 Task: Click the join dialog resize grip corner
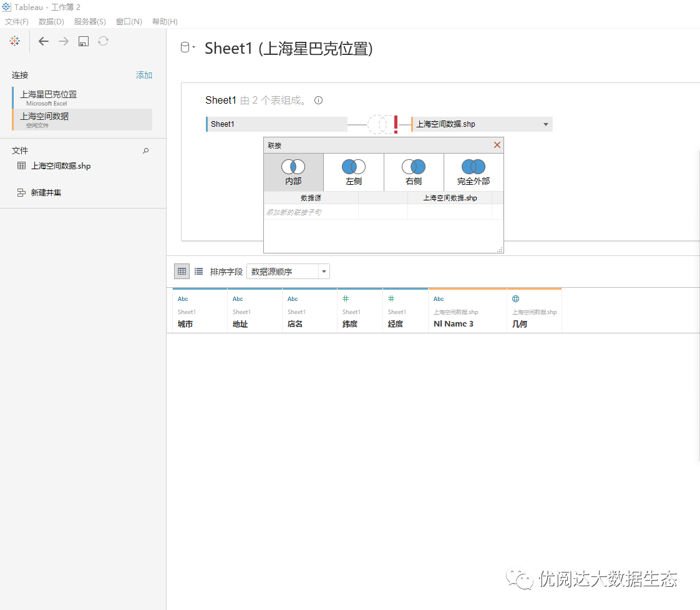500,250
